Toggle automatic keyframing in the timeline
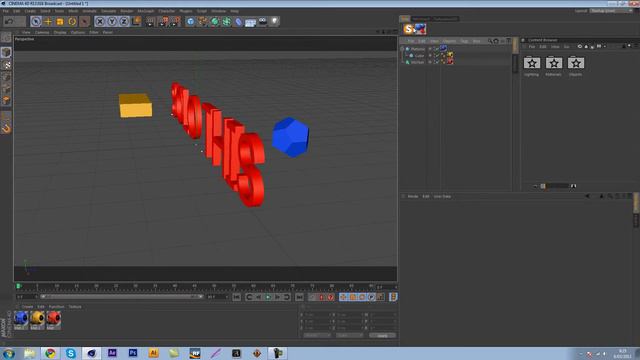The width and height of the screenshot is (640, 360). (x=322, y=297)
